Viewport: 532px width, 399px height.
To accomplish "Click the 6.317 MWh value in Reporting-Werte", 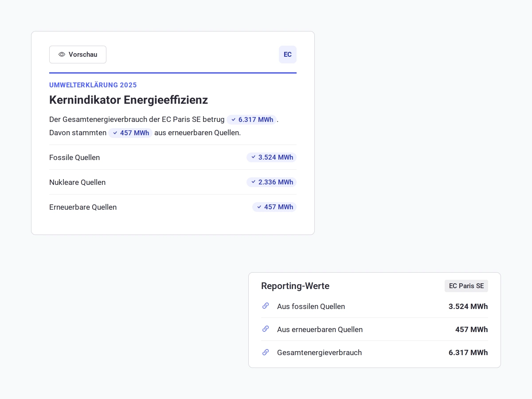I will click(x=468, y=352).
